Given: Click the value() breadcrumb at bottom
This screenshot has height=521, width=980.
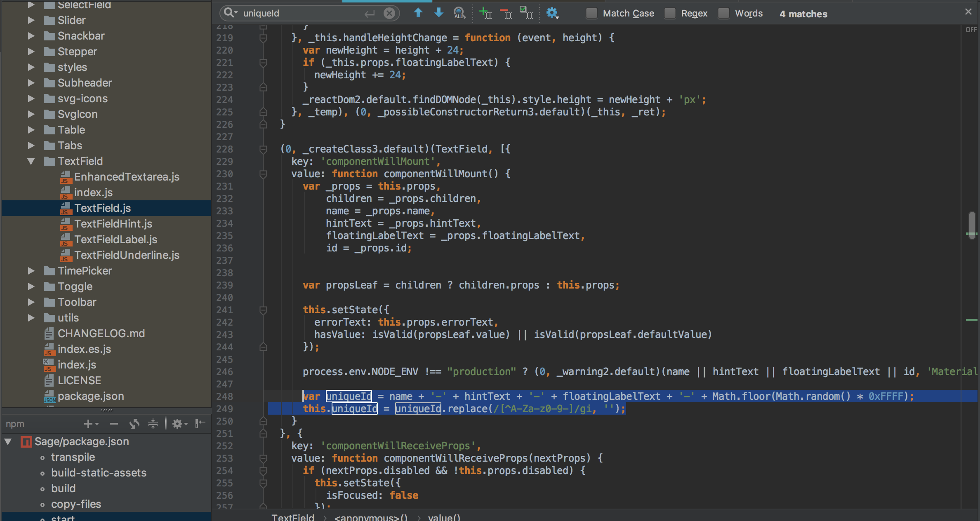Looking at the screenshot, I should coord(444,517).
